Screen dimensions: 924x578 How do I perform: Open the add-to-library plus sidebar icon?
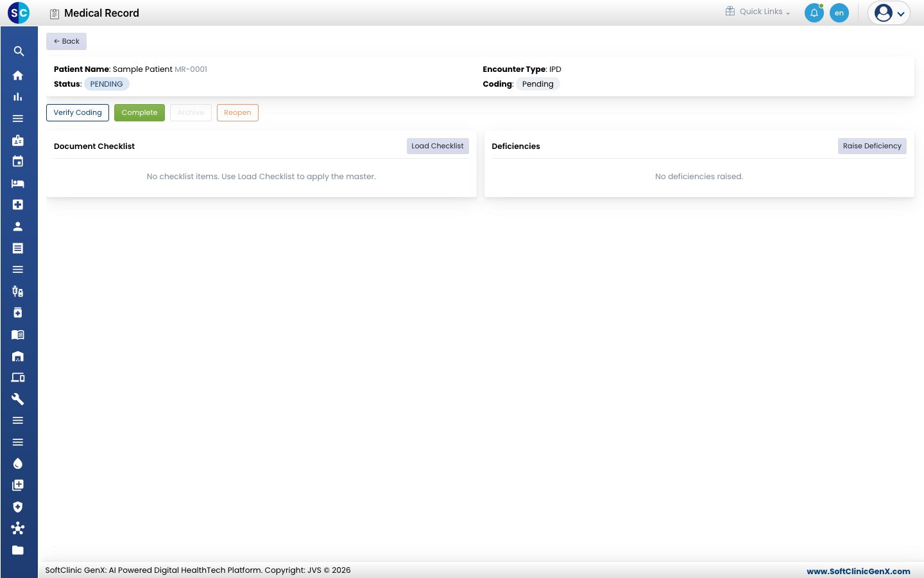point(18,486)
